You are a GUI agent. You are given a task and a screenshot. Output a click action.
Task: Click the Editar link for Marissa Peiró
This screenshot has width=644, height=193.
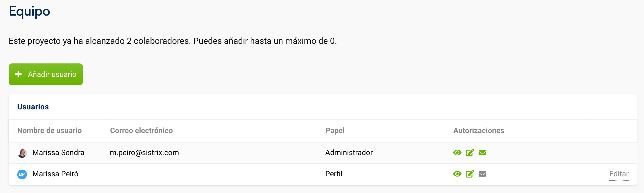click(619, 174)
